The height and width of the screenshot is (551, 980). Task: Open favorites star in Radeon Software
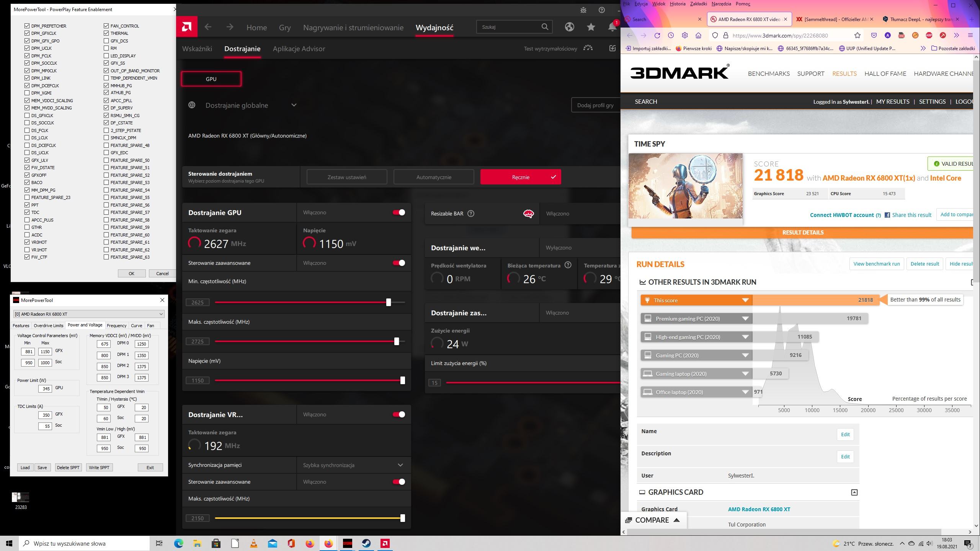[x=591, y=27]
